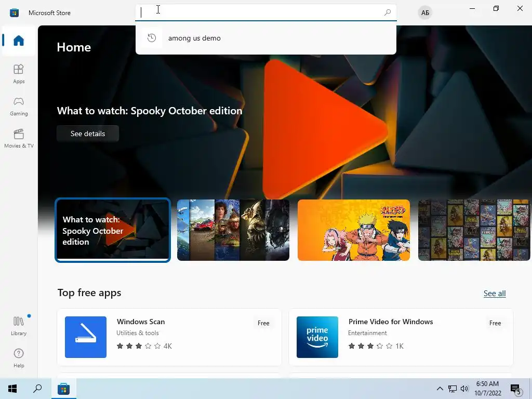Image resolution: width=532 pixels, height=399 pixels.
Task: Open the Prime Video app icon
Action: point(317,337)
